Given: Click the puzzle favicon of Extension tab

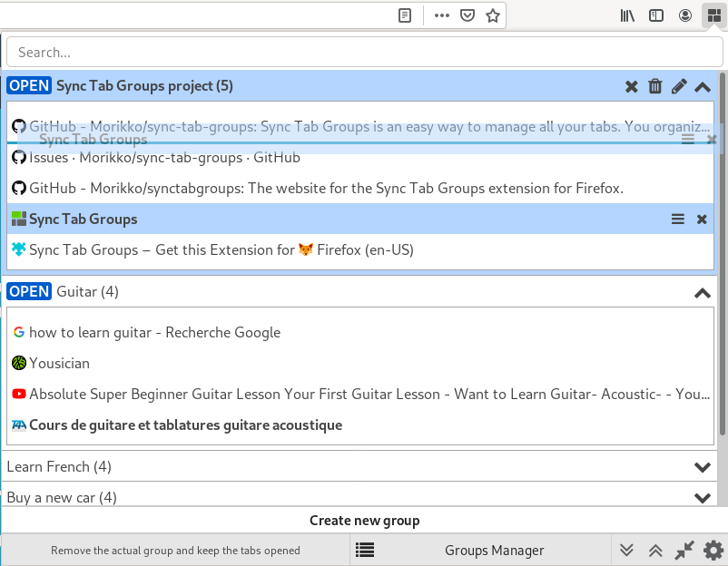Looking at the screenshot, I should point(18,249).
